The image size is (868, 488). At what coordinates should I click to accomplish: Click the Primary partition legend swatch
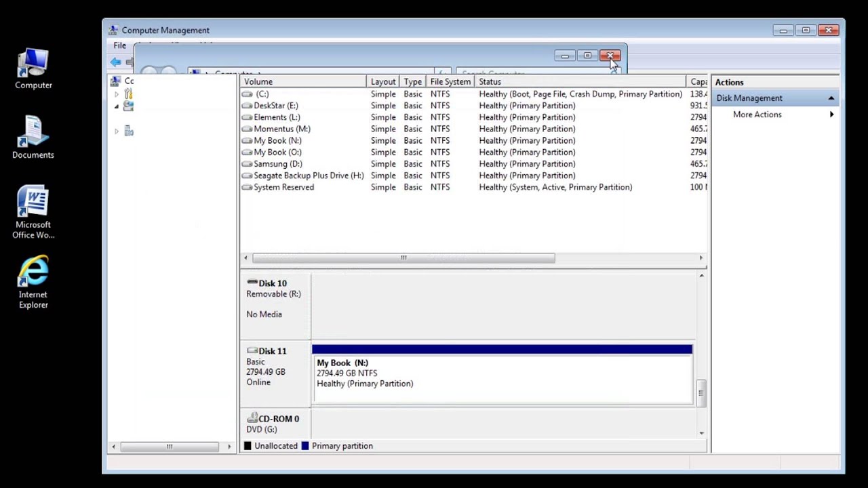coord(305,446)
